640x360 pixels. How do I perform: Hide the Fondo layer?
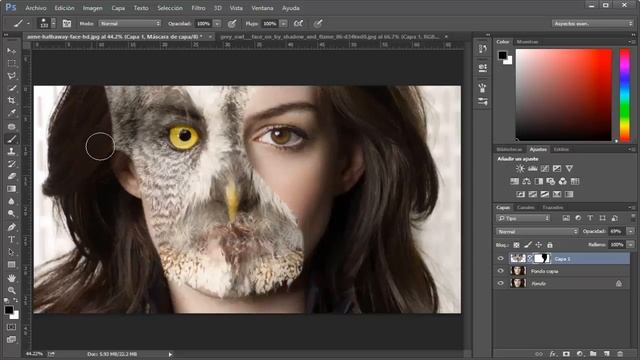(500, 283)
